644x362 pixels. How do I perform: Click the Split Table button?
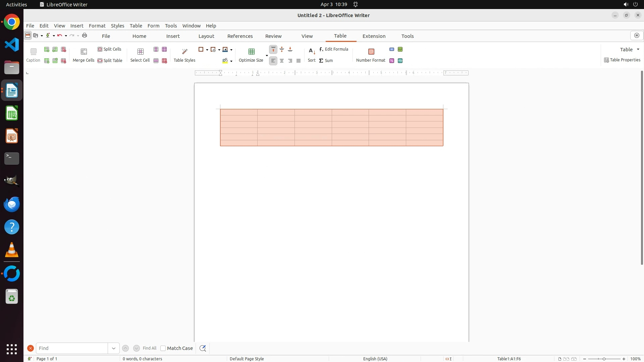(x=110, y=61)
